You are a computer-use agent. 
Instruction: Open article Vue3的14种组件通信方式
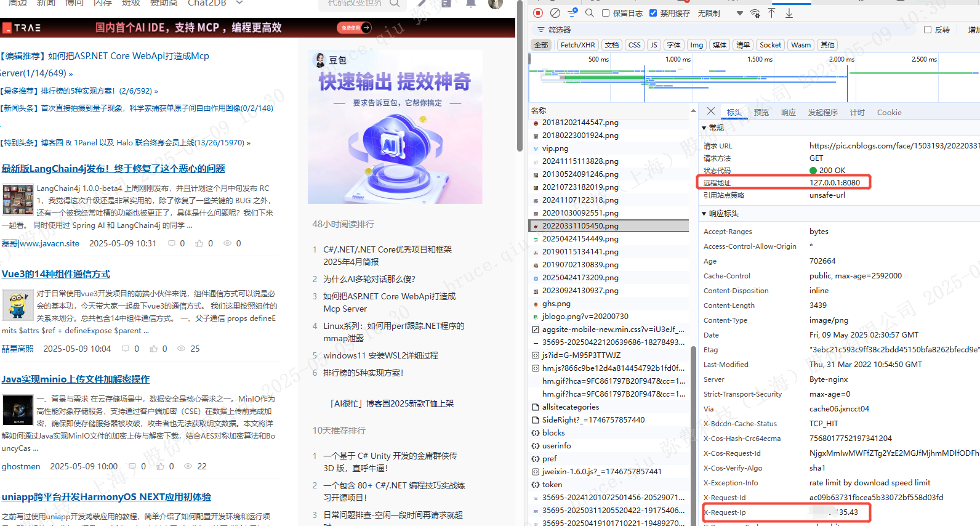pos(56,274)
